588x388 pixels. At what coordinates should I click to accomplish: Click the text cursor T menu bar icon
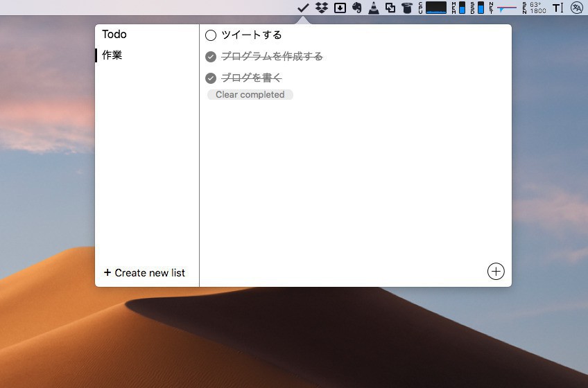coord(558,8)
